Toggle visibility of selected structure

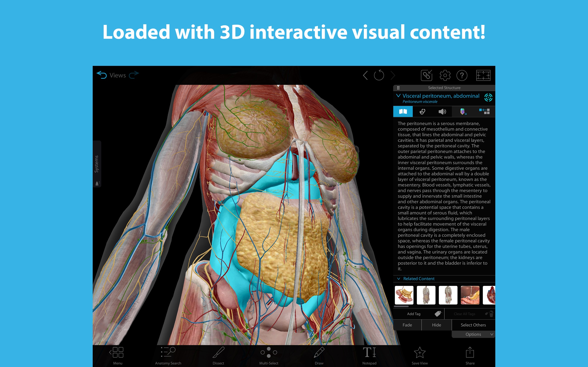pyautogui.click(x=437, y=325)
